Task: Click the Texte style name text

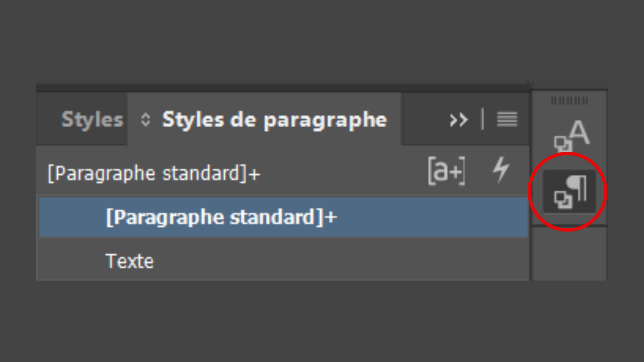Action: (x=129, y=261)
